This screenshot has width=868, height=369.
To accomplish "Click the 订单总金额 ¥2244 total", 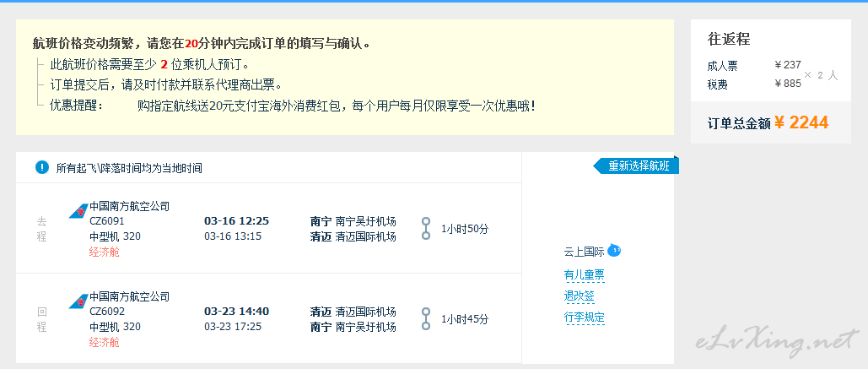I will tap(768, 123).
